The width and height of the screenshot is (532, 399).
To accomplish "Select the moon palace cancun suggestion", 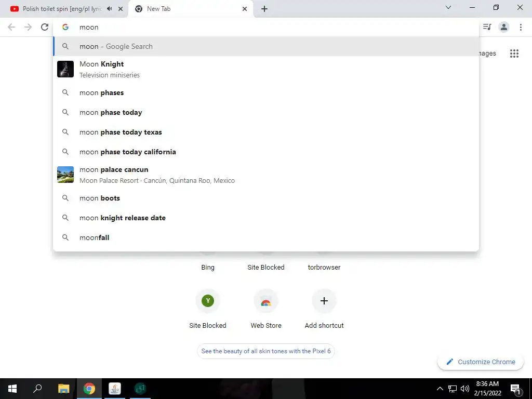I will click(266, 175).
